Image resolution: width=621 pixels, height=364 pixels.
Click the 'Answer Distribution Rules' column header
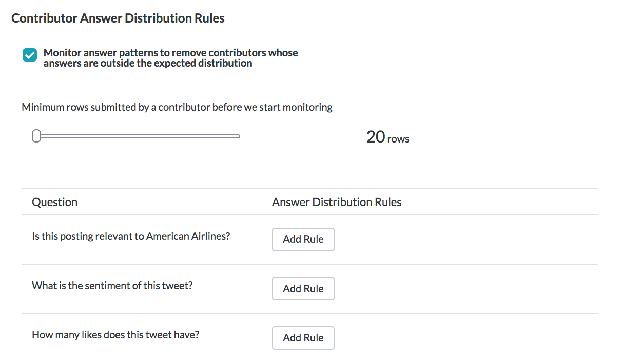337,202
